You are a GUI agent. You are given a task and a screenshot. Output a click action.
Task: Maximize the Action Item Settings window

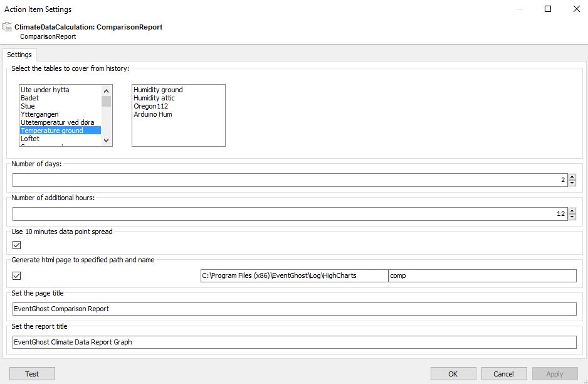coord(548,9)
